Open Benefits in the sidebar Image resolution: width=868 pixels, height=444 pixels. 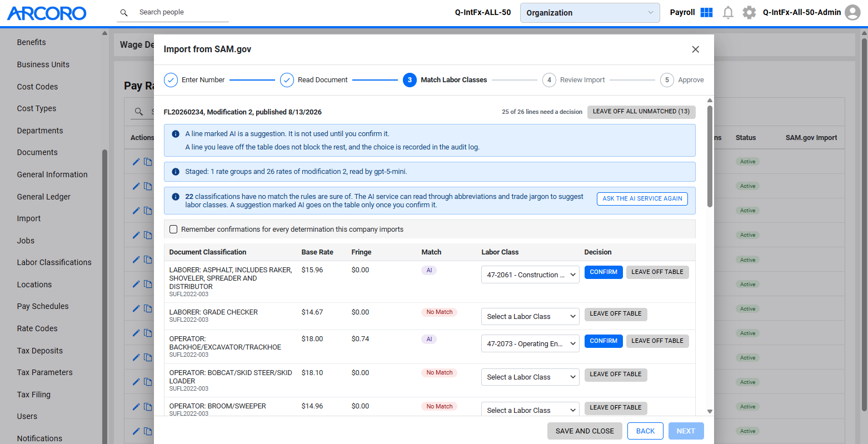pyautogui.click(x=32, y=42)
